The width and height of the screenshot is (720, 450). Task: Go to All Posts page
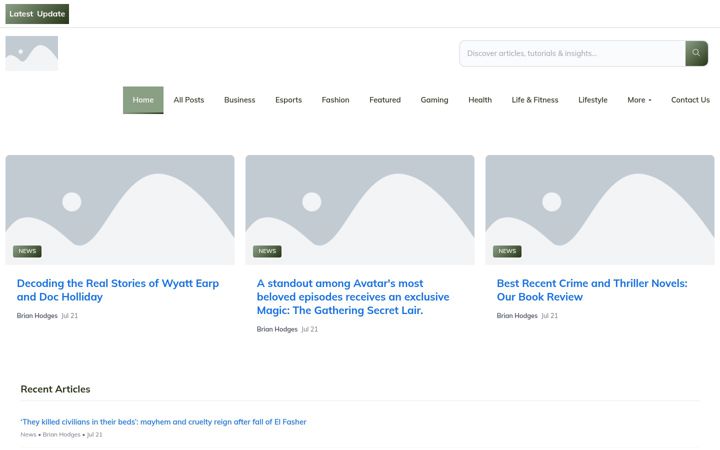(189, 100)
